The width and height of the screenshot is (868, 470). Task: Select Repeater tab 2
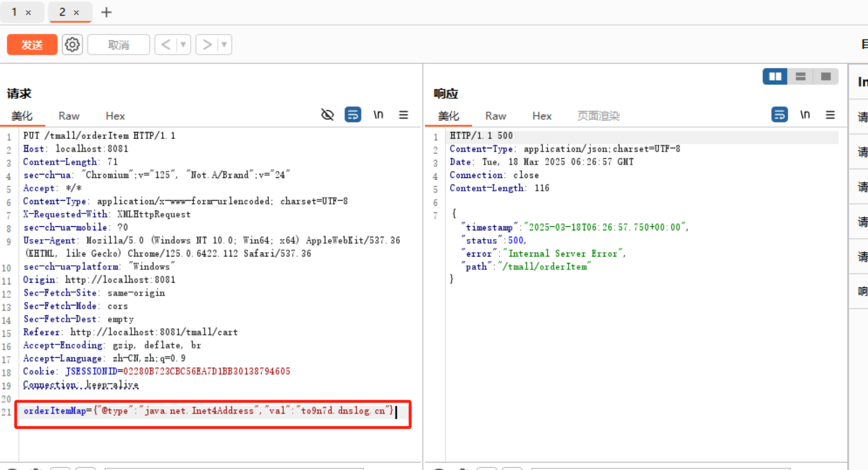[x=62, y=12]
